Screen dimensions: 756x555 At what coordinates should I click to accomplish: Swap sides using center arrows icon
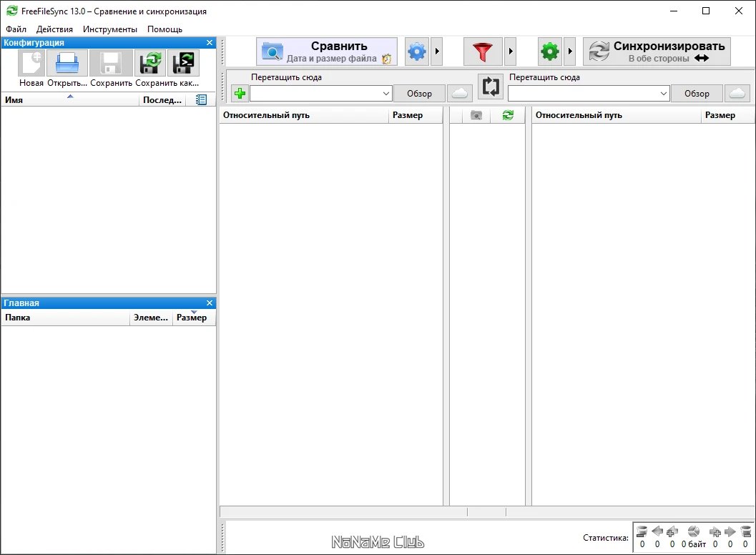point(491,87)
